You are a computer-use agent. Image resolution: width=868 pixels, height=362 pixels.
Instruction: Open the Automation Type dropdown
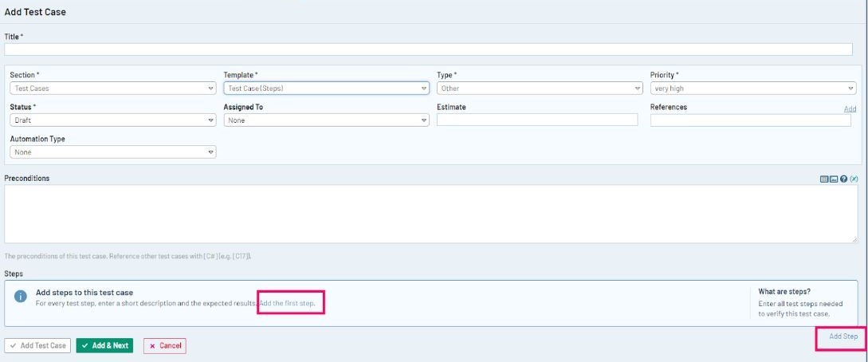coord(112,151)
